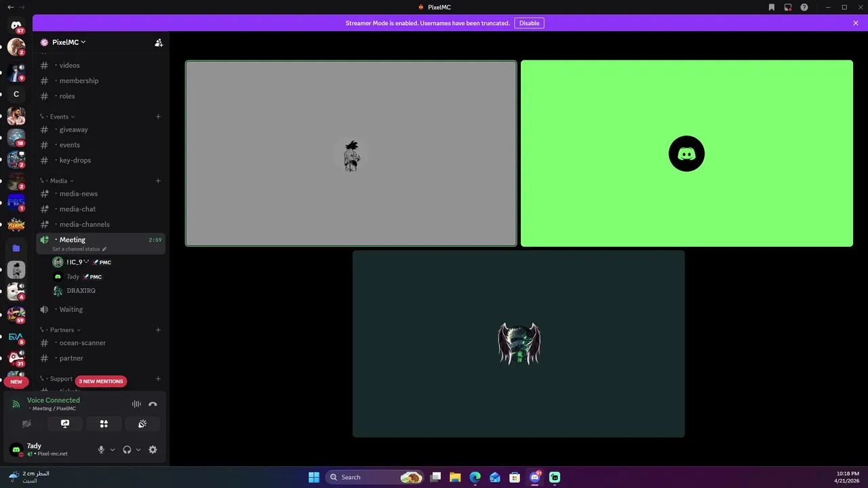Open the activities launcher button

click(104, 424)
